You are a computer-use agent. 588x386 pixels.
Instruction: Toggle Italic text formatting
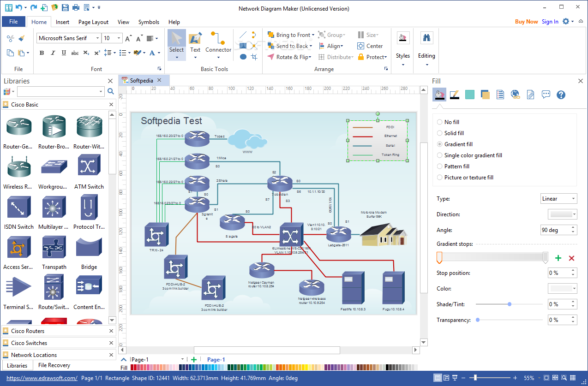[53, 53]
